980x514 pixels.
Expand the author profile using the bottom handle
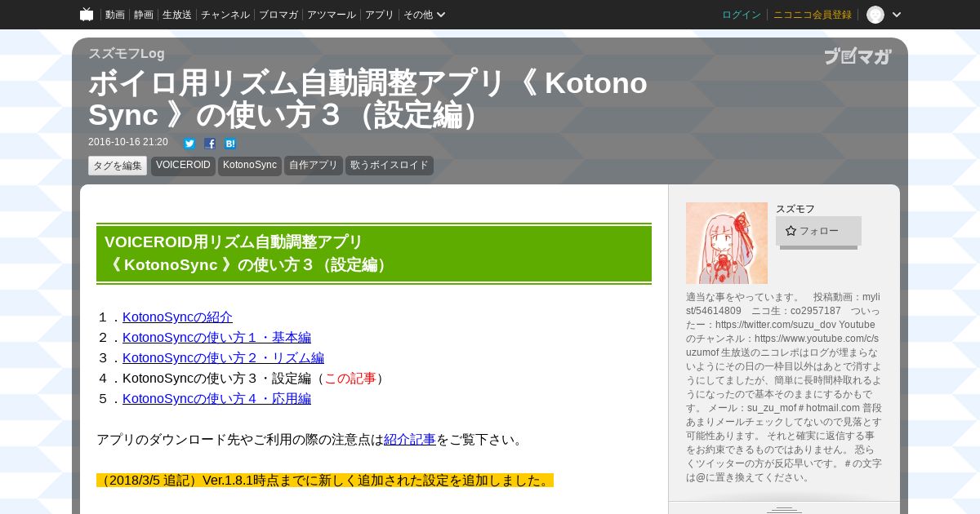click(x=784, y=508)
